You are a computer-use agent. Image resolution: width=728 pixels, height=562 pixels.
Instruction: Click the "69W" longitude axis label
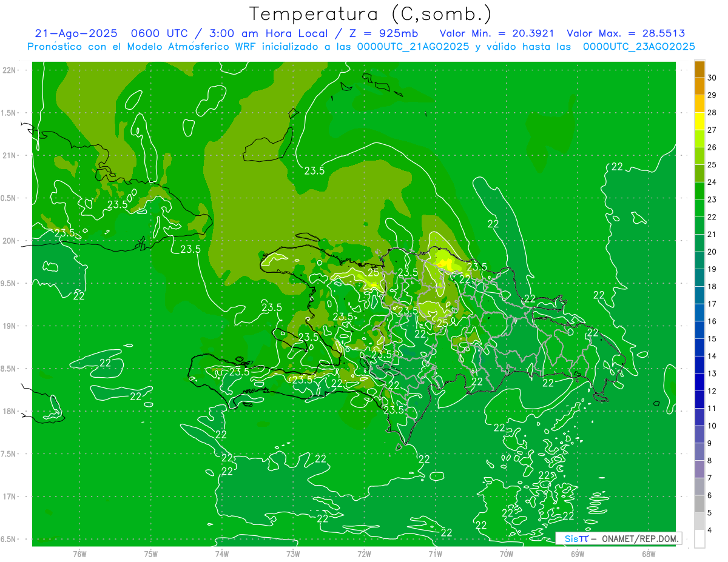578,554
